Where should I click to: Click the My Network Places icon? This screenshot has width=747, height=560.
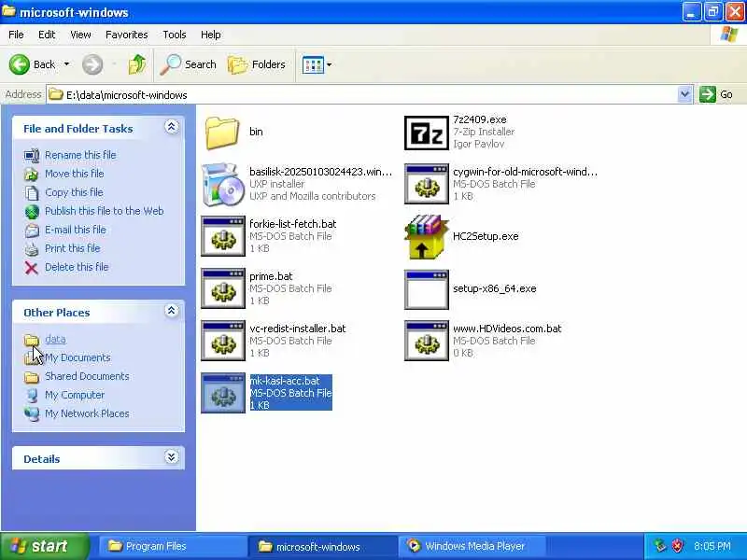(32, 413)
